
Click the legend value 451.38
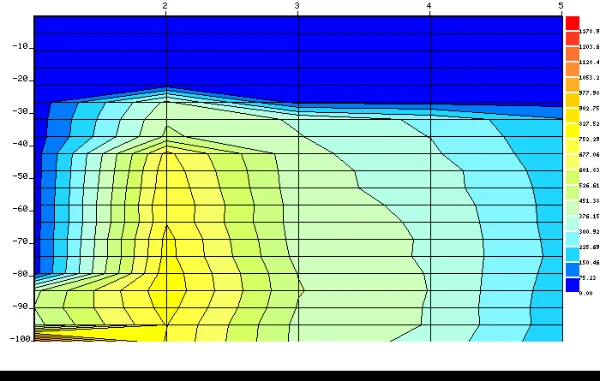point(589,201)
